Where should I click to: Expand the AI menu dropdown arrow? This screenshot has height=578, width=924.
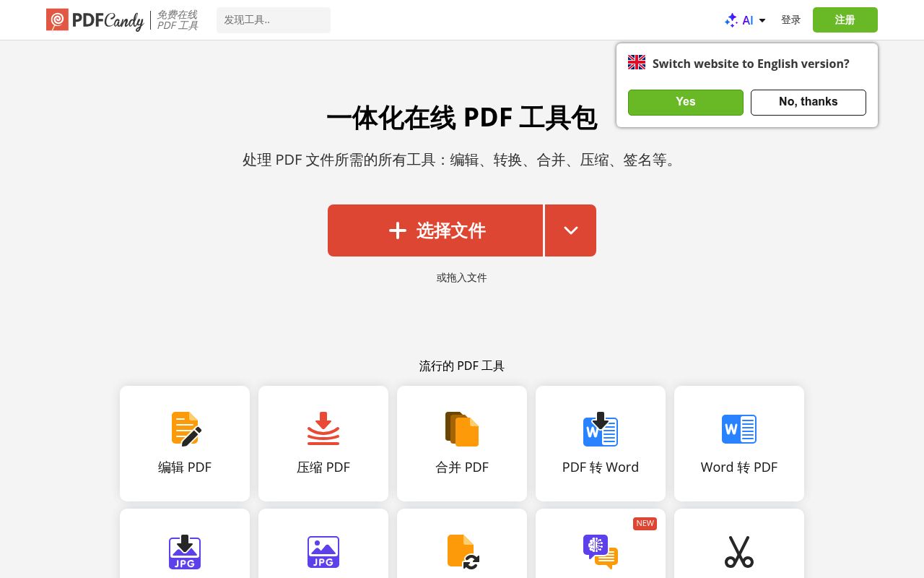pos(762,21)
